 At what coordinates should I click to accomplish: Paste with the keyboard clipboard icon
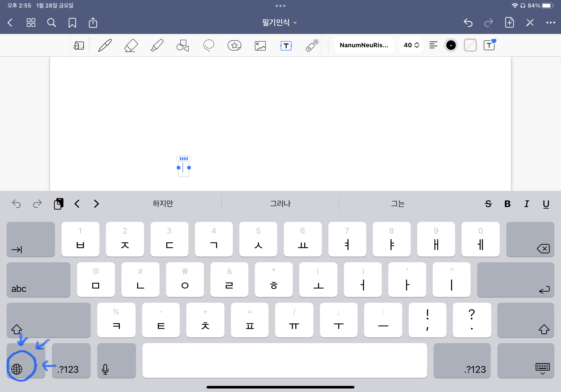[x=58, y=204]
